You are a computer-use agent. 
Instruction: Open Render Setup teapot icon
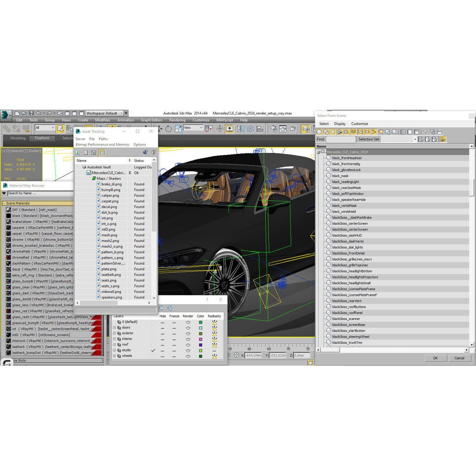(x=273, y=129)
